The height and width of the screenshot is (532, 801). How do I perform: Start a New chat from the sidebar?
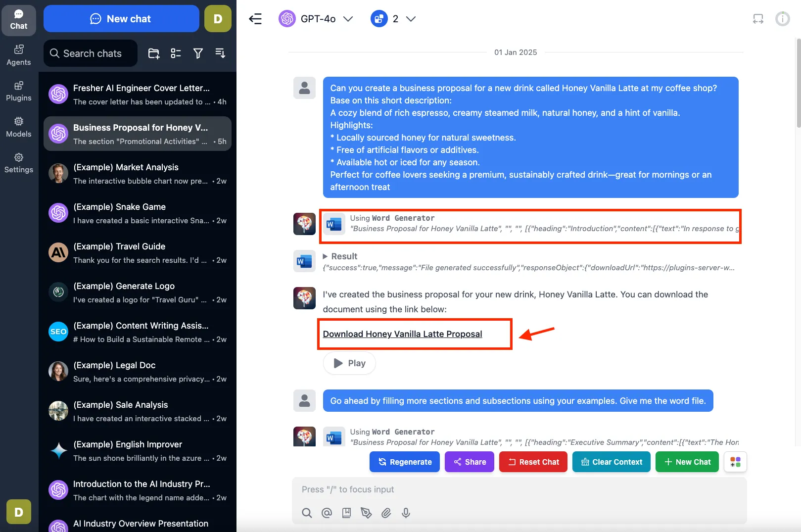tap(121, 19)
